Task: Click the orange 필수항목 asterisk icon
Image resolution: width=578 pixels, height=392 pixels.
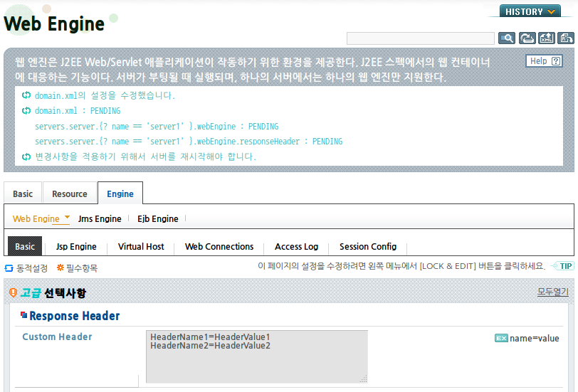Action: click(x=61, y=267)
